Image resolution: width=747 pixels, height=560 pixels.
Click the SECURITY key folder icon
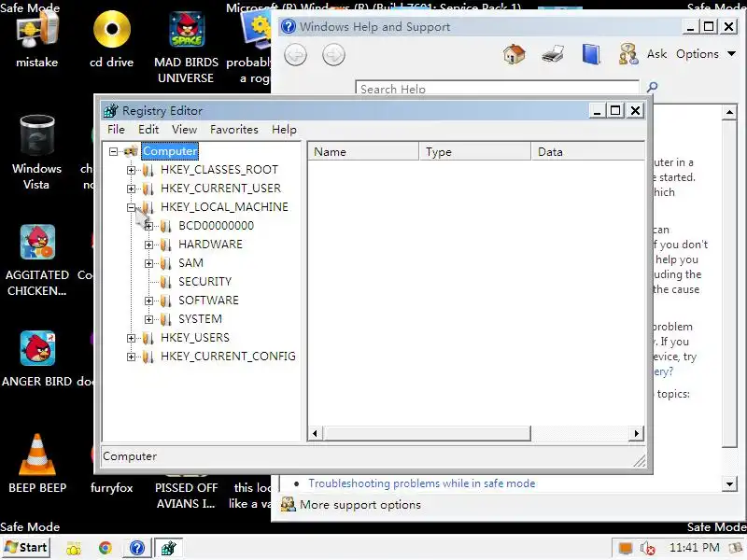(x=166, y=282)
